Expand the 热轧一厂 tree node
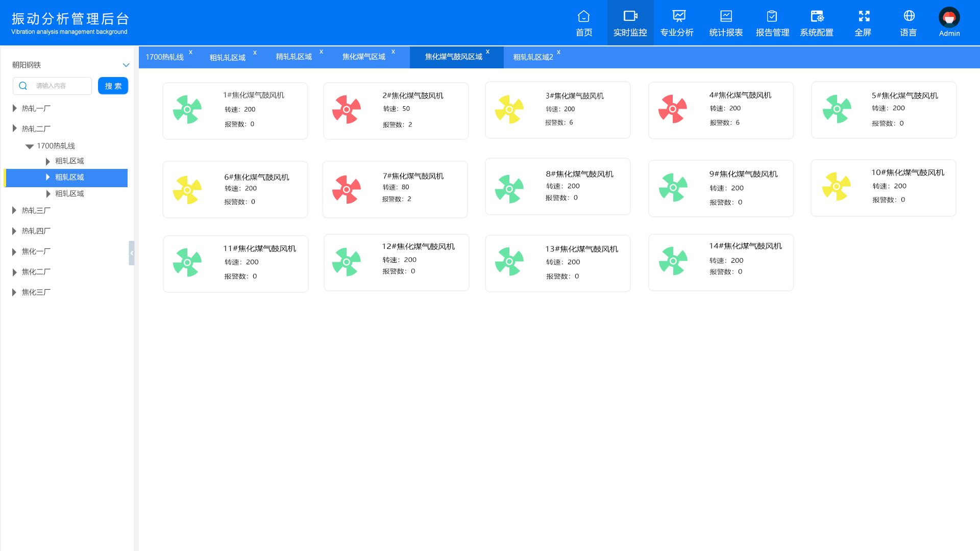 [14, 108]
